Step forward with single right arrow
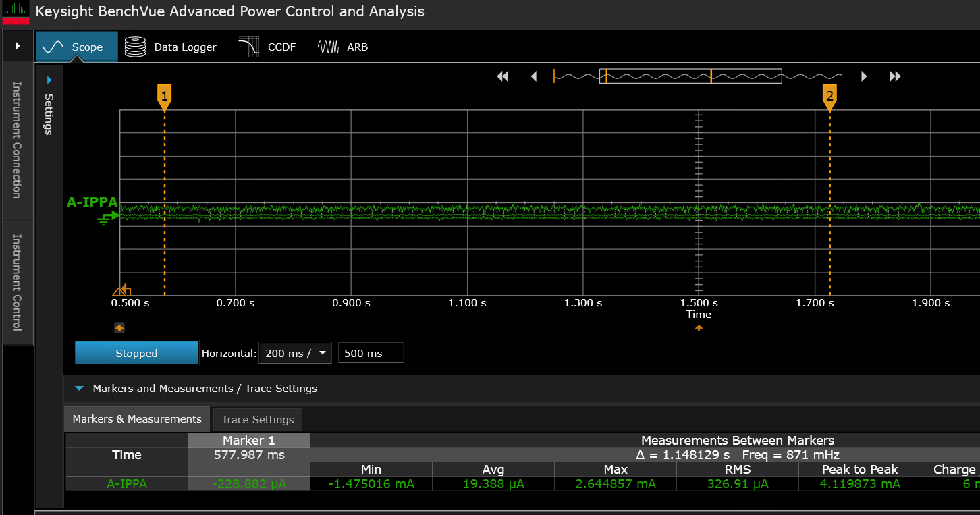The width and height of the screenshot is (980, 515). [x=864, y=76]
